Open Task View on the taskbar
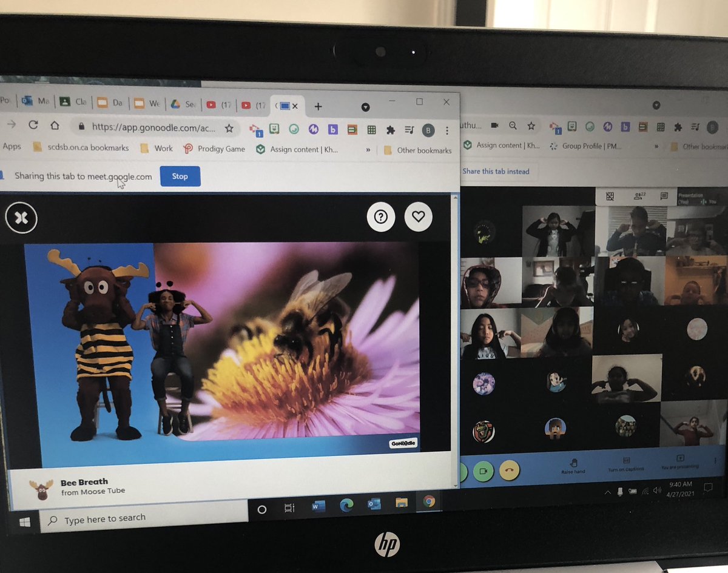Image resolution: width=728 pixels, height=573 pixels. click(289, 508)
